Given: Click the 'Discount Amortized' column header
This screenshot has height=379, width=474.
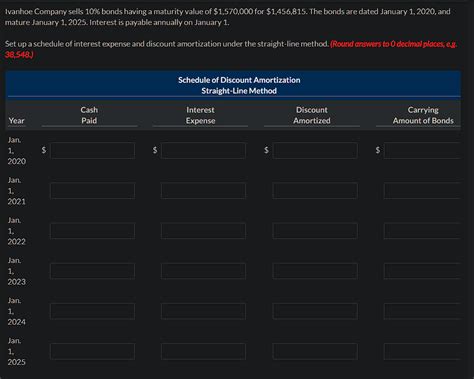Looking at the screenshot, I should point(312,115).
